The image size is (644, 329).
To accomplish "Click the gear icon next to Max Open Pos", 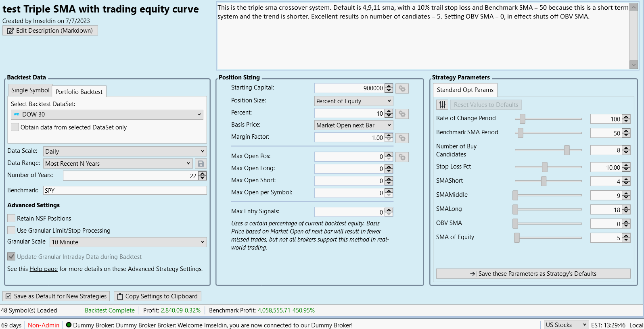I will (402, 157).
